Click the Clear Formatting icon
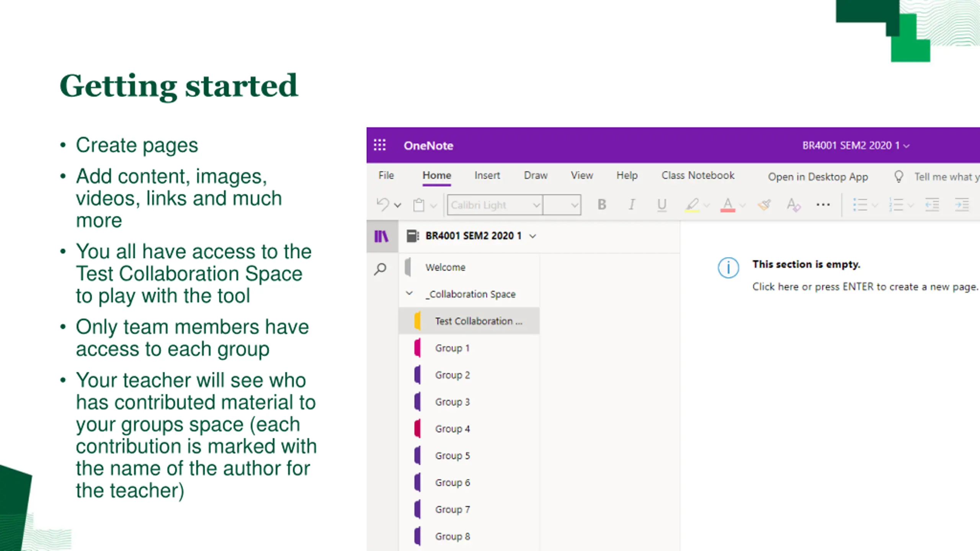This screenshot has width=980, height=551. (793, 205)
